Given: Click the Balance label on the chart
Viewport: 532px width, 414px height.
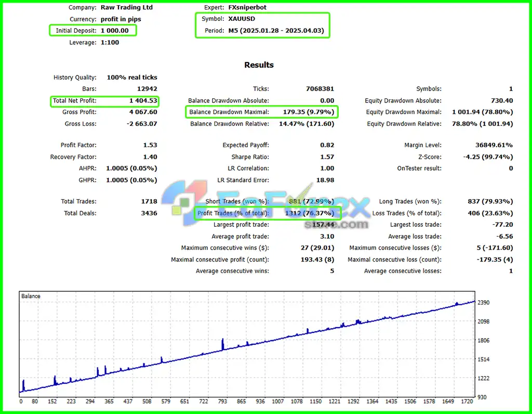Looking at the screenshot, I should click(x=31, y=296).
